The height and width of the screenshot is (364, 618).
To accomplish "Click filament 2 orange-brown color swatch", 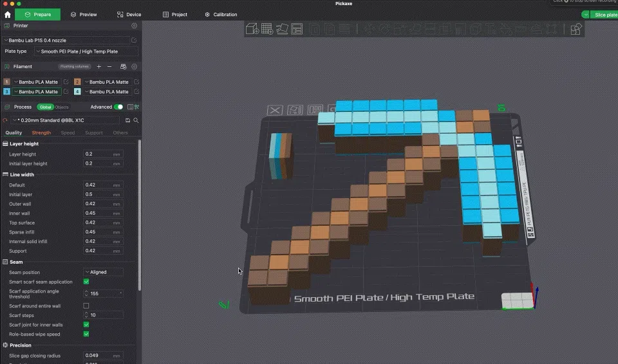I will (77, 82).
